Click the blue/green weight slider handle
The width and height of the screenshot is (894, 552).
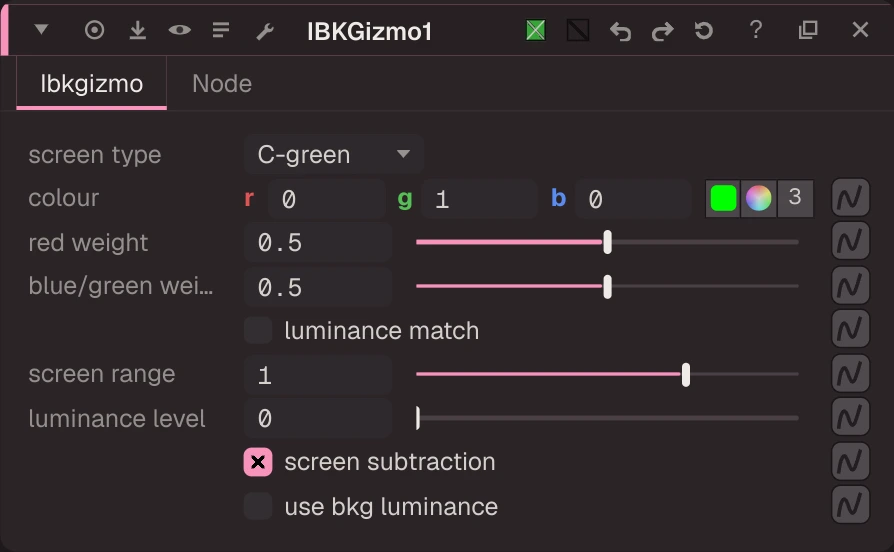[x=608, y=287]
